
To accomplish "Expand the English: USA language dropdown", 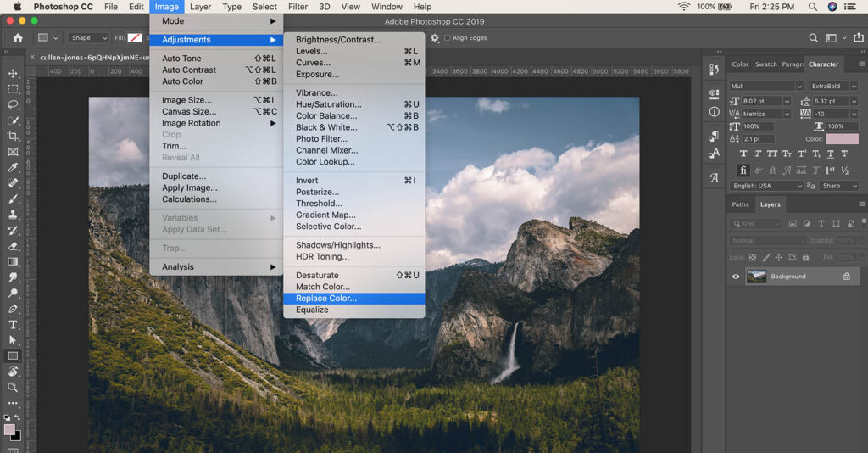I will click(766, 186).
